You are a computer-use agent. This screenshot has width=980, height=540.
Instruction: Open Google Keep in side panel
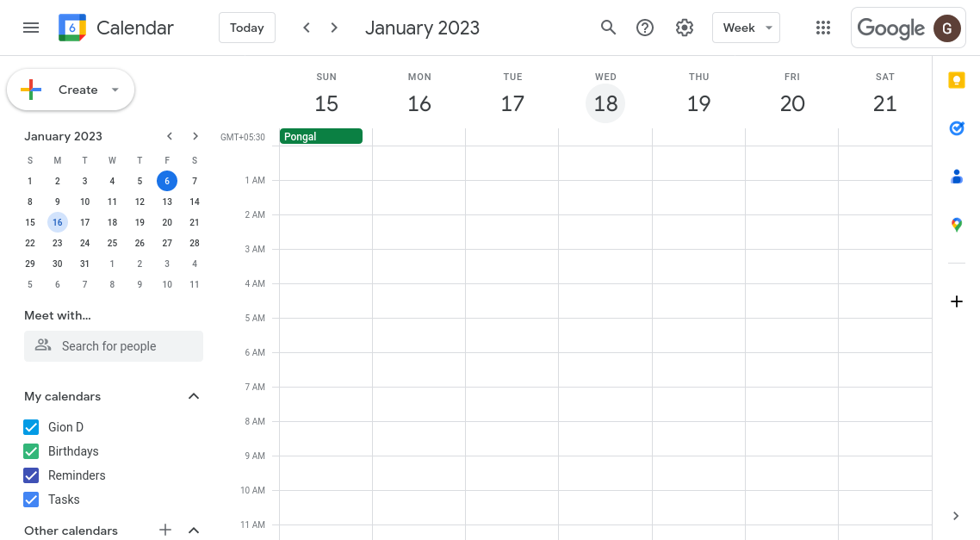click(956, 80)
